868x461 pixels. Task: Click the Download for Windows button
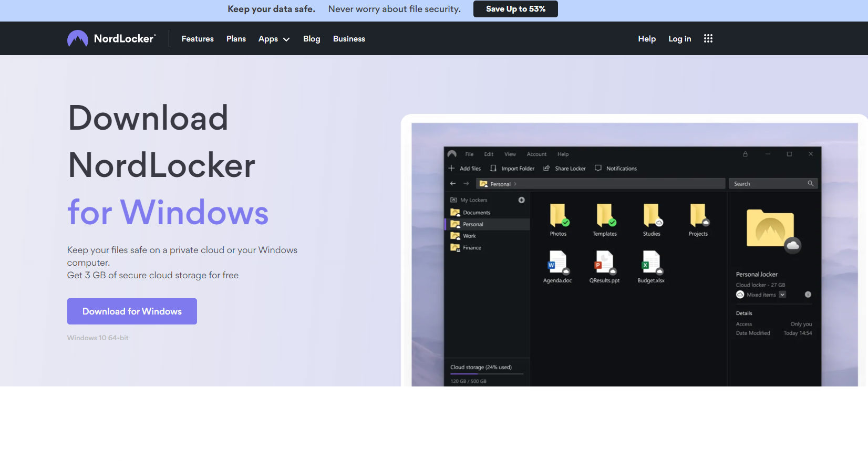click(x=132, y=311)
